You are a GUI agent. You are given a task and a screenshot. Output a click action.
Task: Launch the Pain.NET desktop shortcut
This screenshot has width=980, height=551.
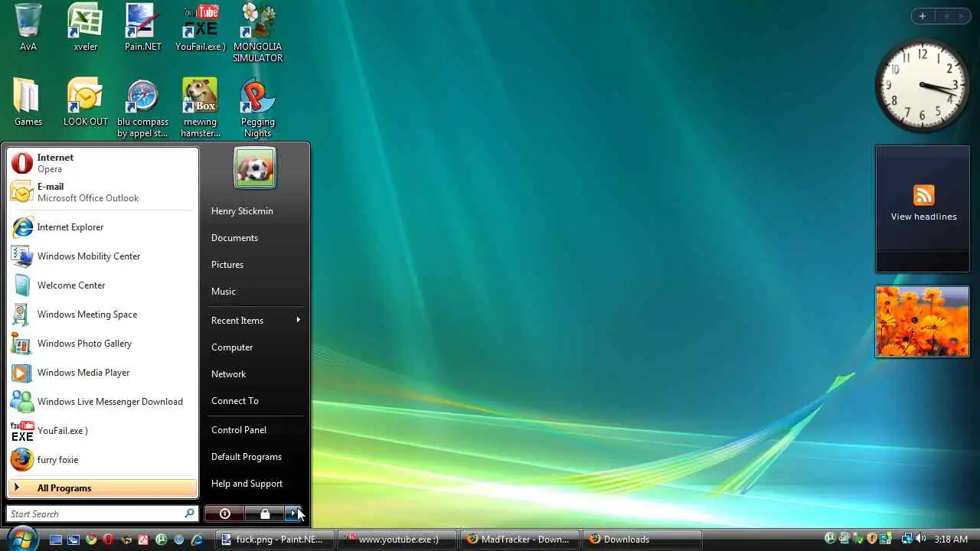(143, 27)
